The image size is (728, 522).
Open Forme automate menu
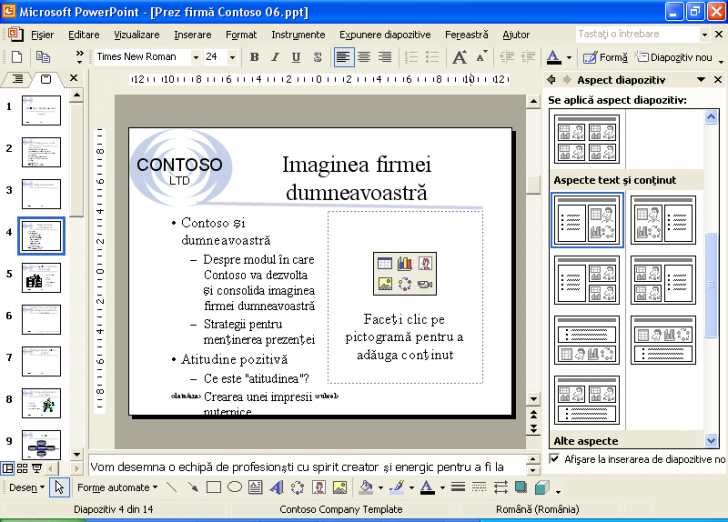click(117, 488)
